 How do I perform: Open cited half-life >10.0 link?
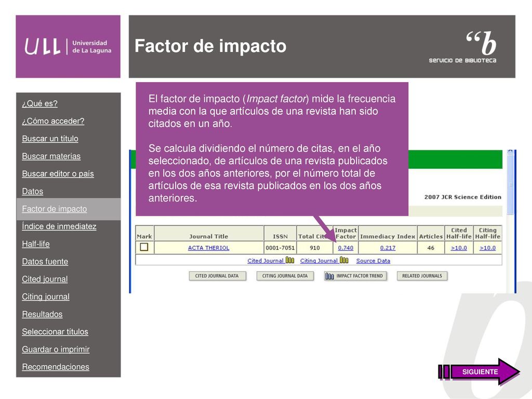tap(459, 248)
